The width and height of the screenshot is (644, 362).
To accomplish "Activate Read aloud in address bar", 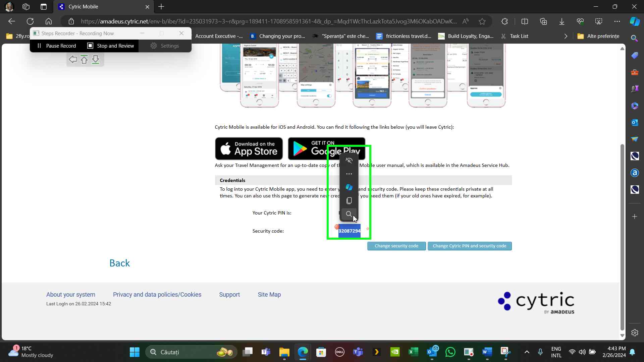I will pos(466,21).
